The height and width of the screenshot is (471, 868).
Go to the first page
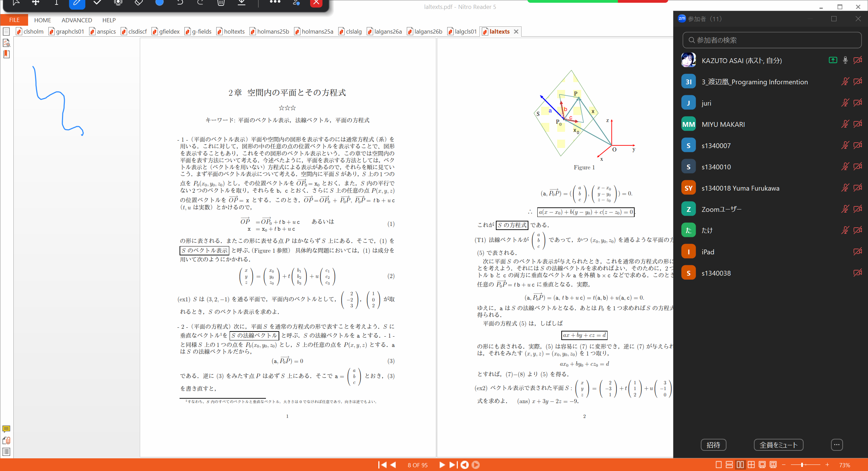point(382,465)
